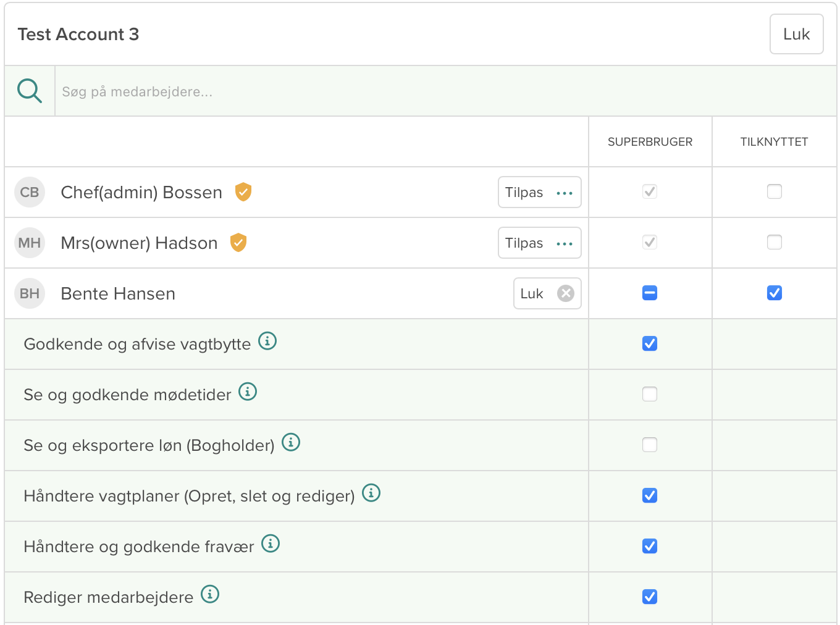Untick Tilknyttet checkbox for Bente Hansen
The width and height of the screenshot is (840, 625).
(x=775, y=293)
